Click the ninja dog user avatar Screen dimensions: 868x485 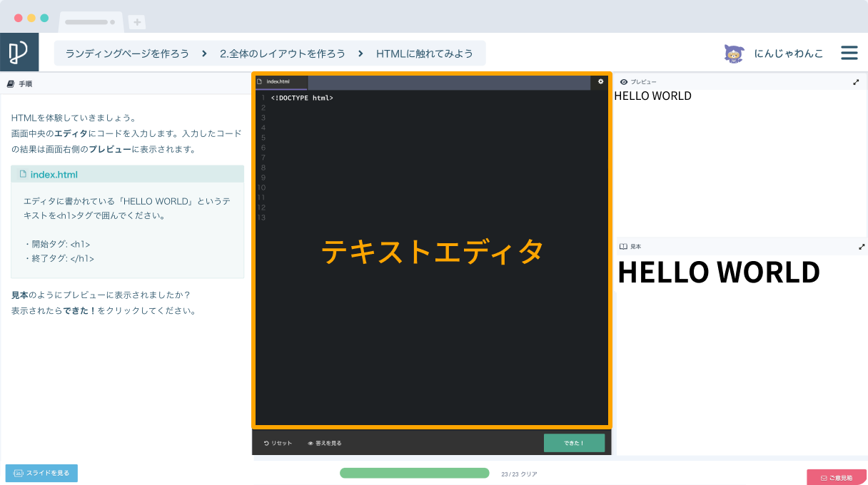click(x=733, y=53)
